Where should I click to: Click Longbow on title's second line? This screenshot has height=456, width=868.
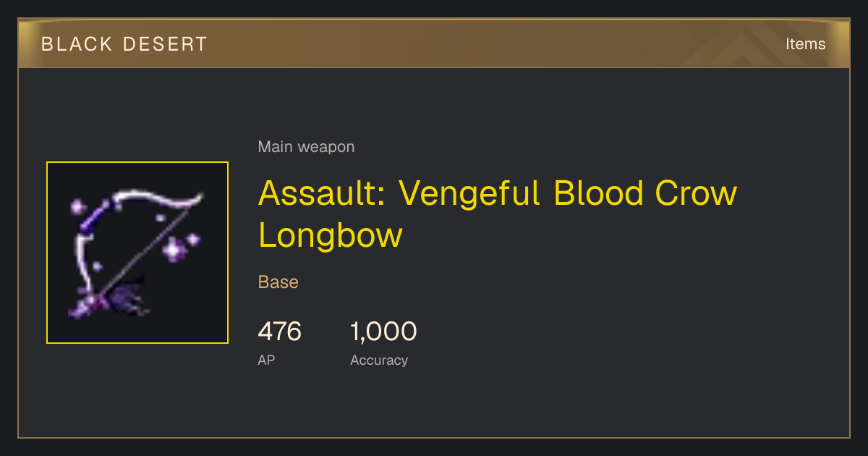point(330,237)
